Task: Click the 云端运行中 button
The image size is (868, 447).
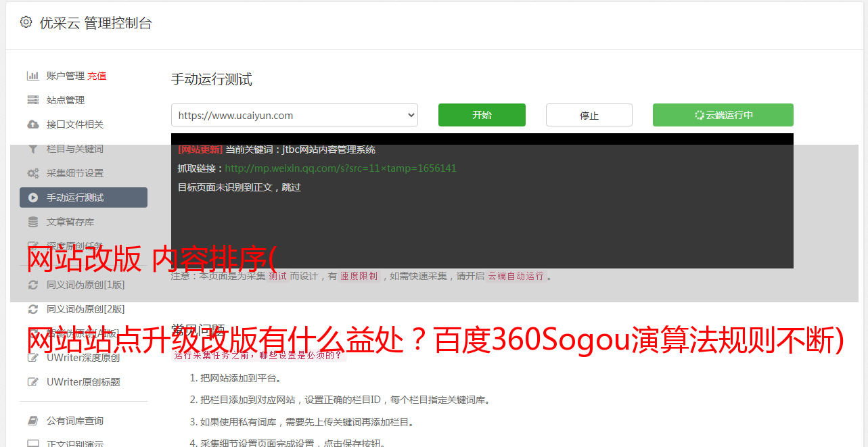Action: click(x=723, y=115)
